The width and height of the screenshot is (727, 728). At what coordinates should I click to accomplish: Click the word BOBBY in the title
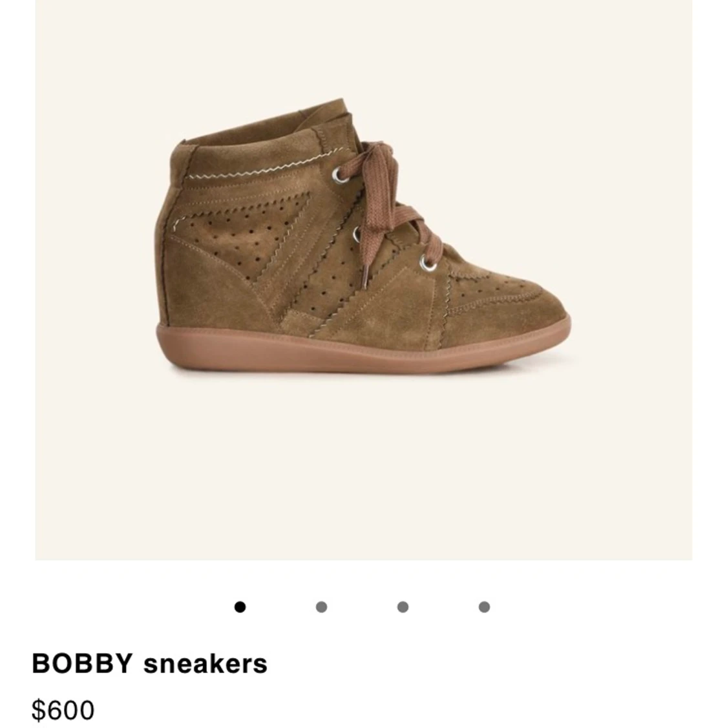[82, 663]
